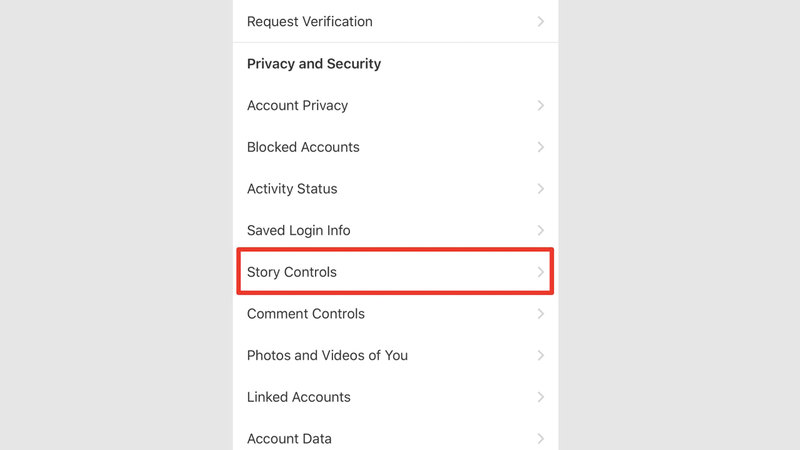Click the arrow for Photos and Videos of You
The width and height of the screenshot is (800, 450).
point(540,355)
